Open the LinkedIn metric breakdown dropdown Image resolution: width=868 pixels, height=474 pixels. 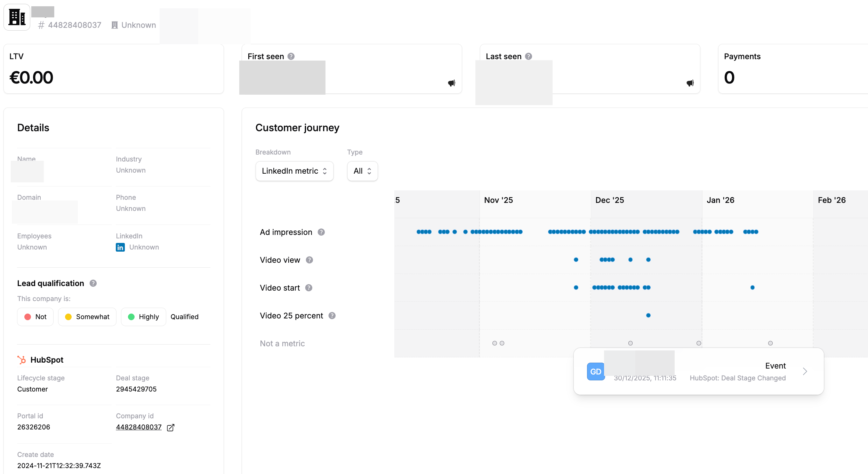tap(294, 171)
